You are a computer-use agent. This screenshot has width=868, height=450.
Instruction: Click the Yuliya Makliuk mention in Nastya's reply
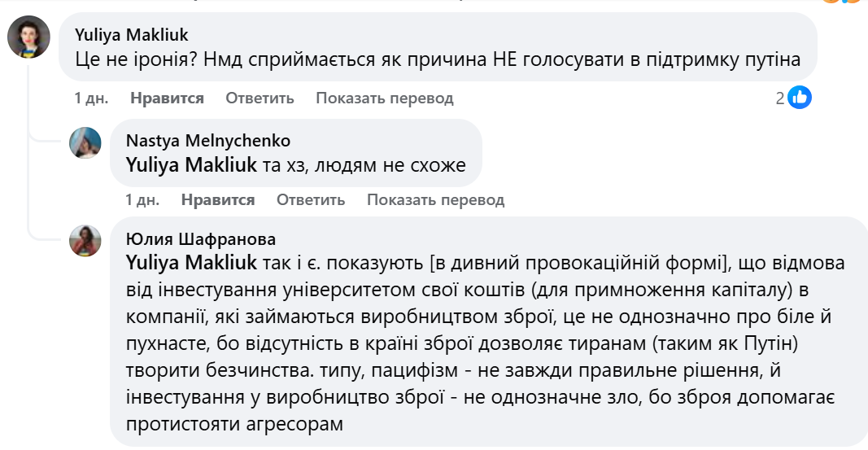pyautogui.click(x=190, y=165)
